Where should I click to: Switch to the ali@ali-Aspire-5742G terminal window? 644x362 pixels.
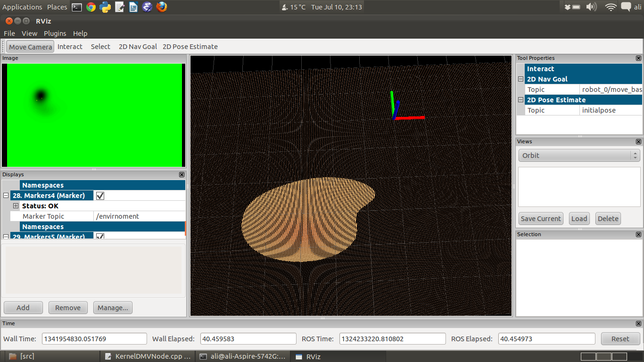[242, 356]
